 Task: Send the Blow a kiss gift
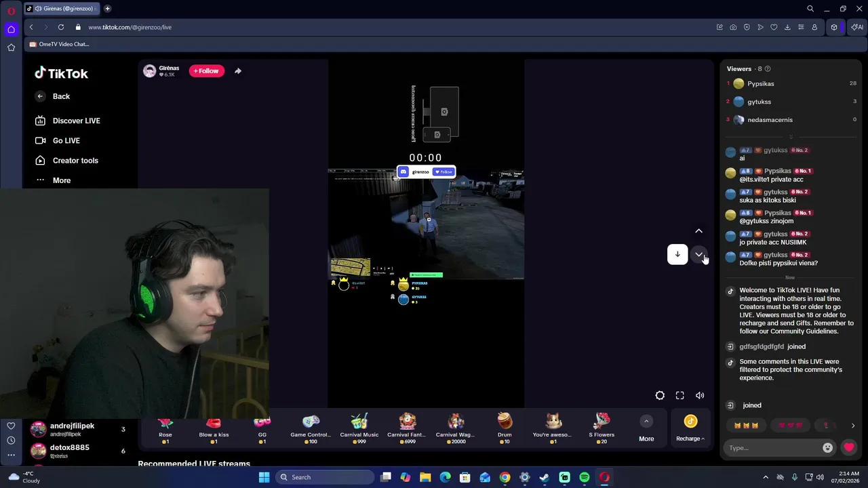pyautogui.click(x=214, y=428)
